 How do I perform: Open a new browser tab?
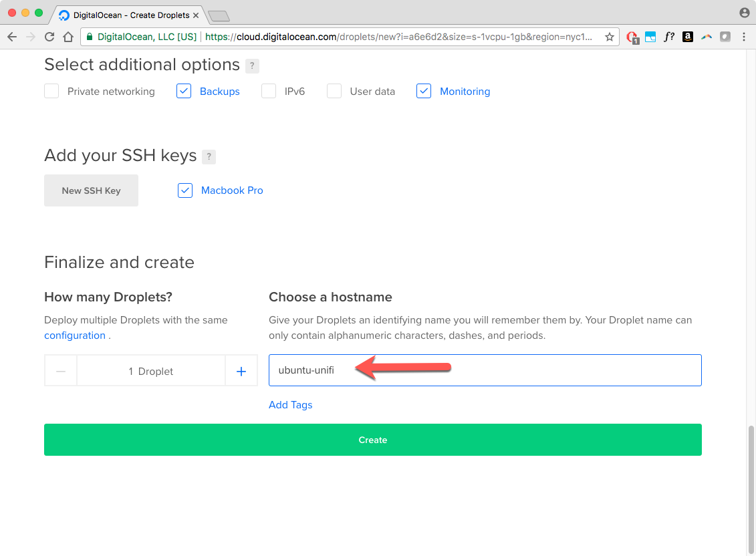pyautogui.click(x=219, y=17)
